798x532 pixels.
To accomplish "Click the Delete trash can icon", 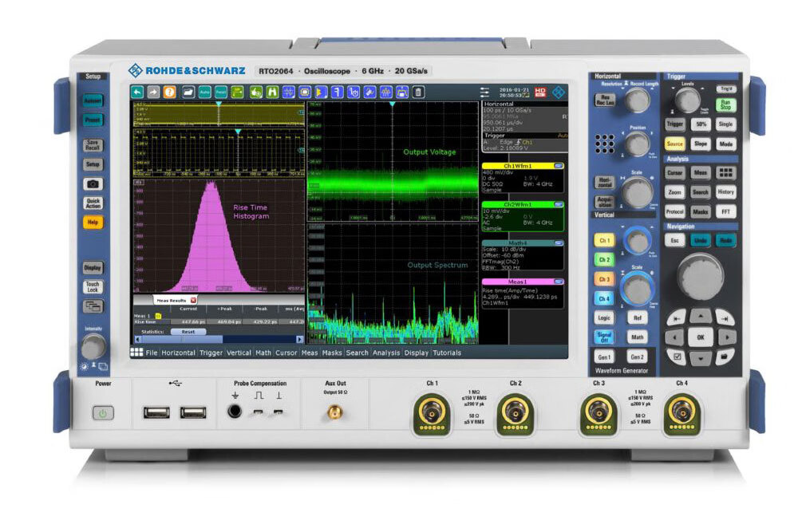I will 419,92.
